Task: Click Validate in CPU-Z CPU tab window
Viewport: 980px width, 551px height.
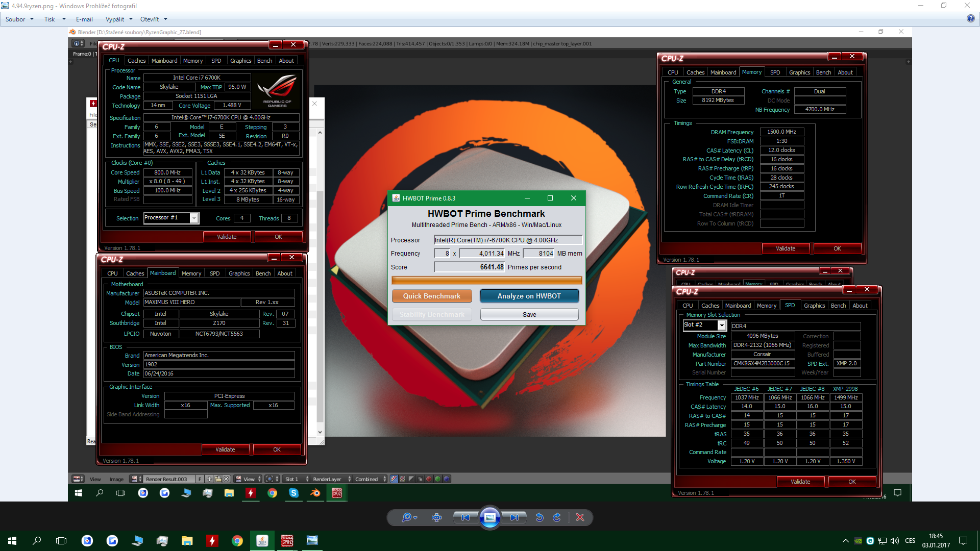Action: [x=227, y=237]
